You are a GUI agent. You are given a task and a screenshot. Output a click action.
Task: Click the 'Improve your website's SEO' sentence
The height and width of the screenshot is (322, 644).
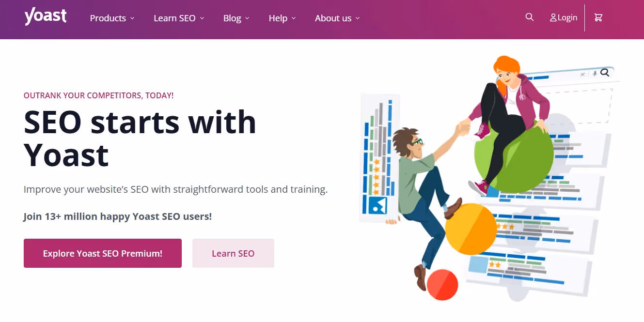[175, 189]
